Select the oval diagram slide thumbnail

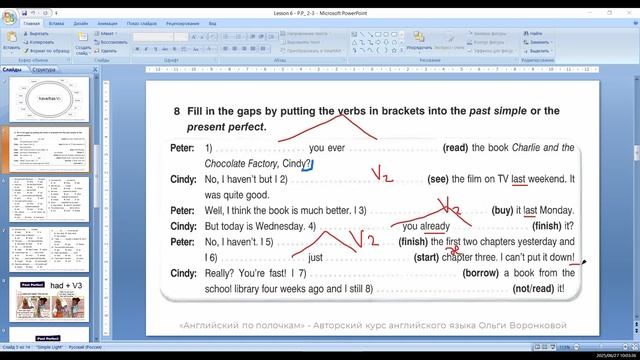tap(49, 99)
